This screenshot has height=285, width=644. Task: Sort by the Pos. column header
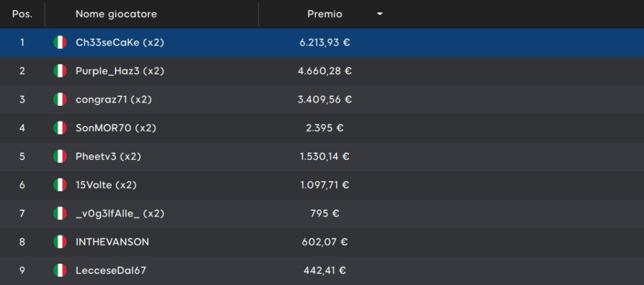pos(22,14)
